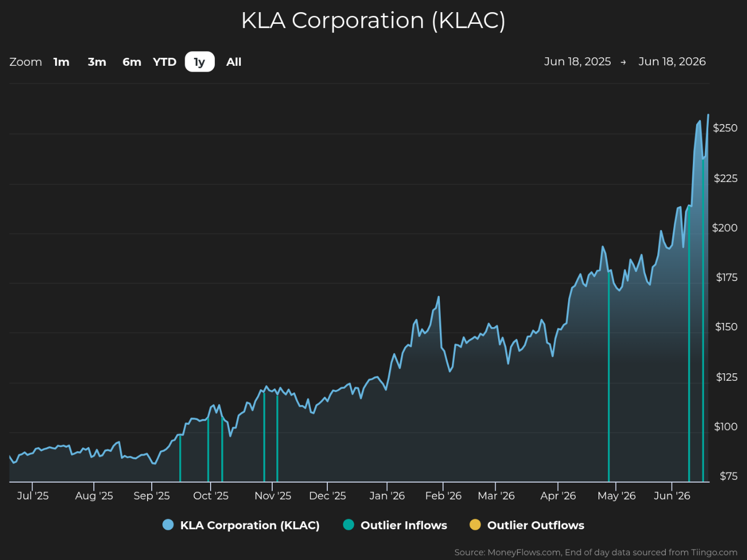Click the teal Outlier Inflows dot
Image resolution: width=747 pixels, height=560 pixels.
click(x=349, y=525)
